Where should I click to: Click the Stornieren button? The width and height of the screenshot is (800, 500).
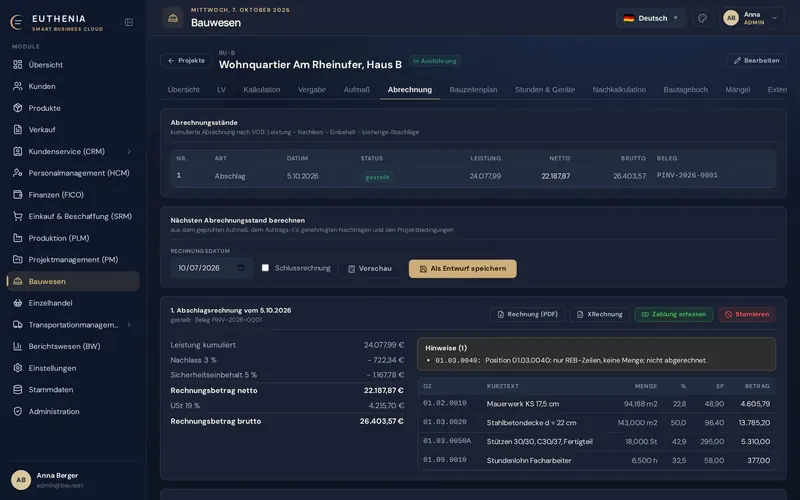point(747,314)
